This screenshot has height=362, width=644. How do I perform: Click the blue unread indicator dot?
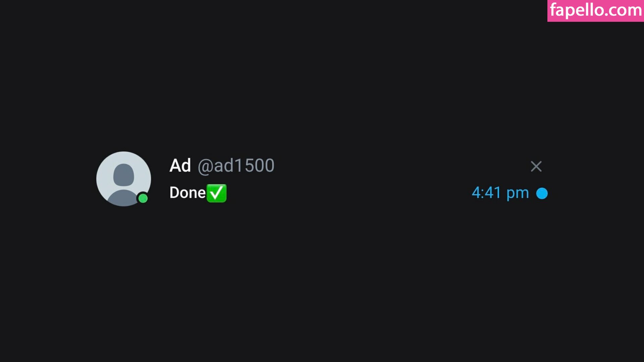[542, 193]
